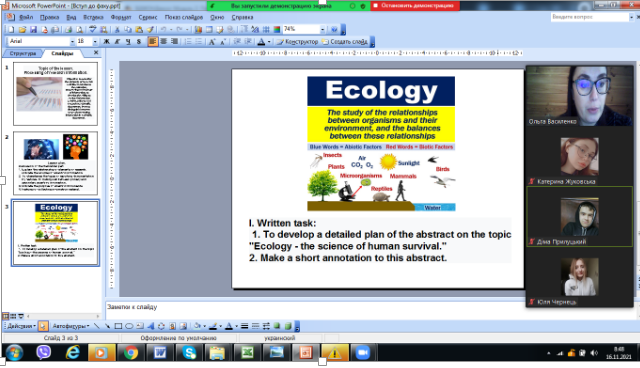Open Viber from the taskbar
The width and height of the screenshot is (640, 368).
[43, 352]
